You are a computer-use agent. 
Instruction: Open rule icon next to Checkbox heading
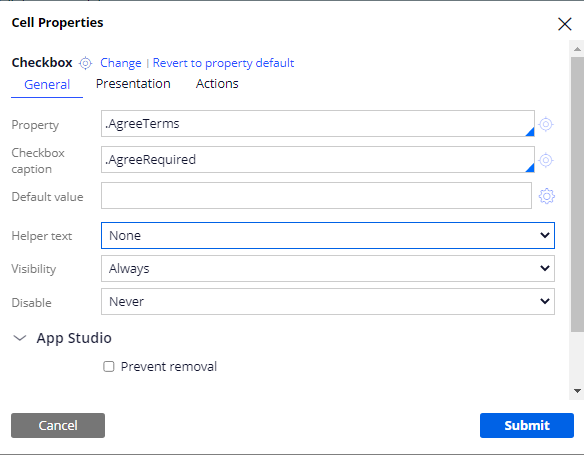tap(85, 63)
